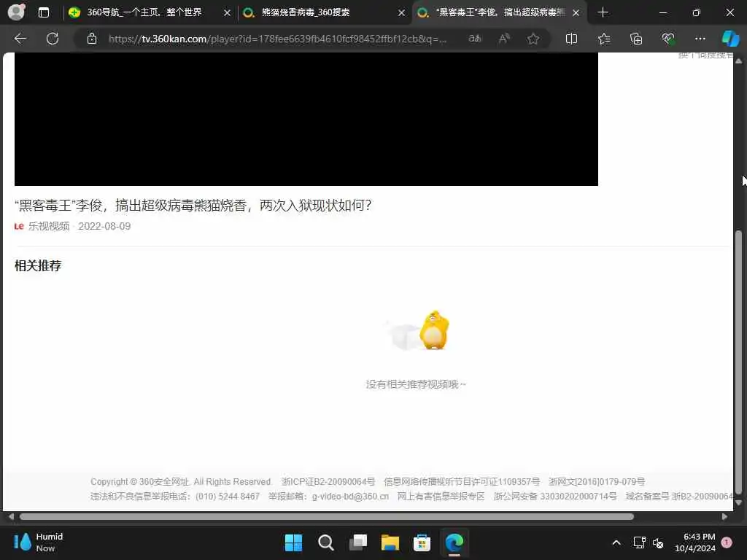
Task: Open the translate page icon
Action: (x=475, y=39)
